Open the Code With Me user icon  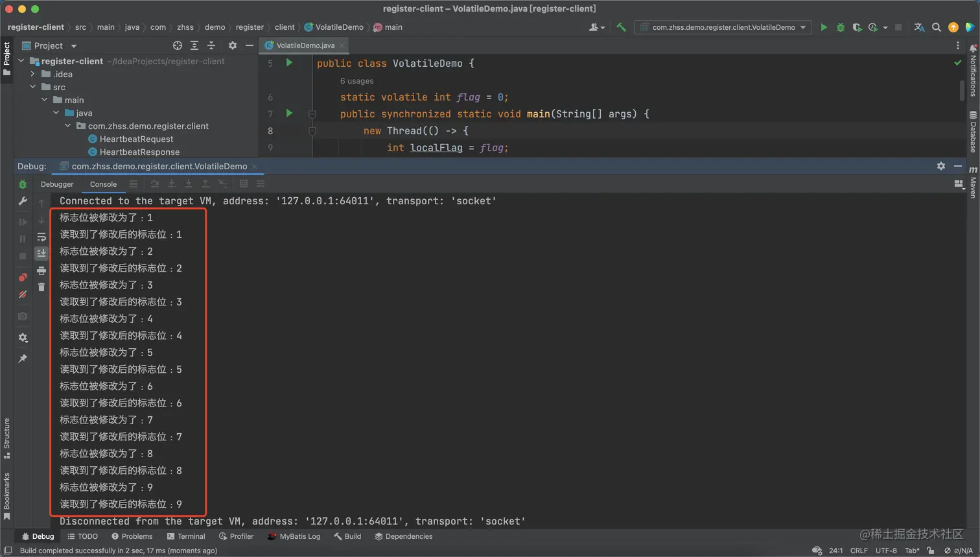596,27
